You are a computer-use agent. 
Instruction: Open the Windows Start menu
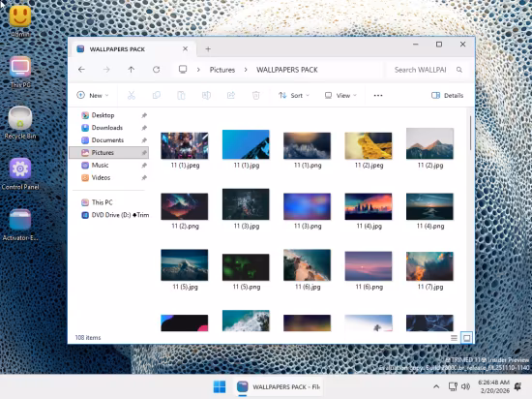click(220, 386)
